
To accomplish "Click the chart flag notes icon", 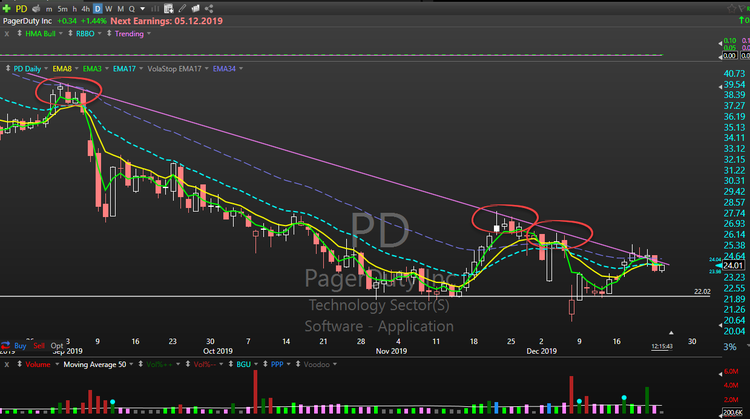I will 195,9.
